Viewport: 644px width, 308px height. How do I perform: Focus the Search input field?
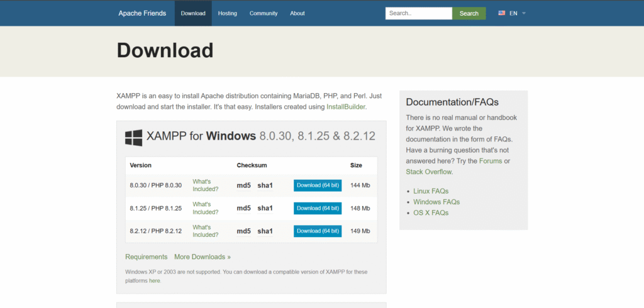(418, 13)
